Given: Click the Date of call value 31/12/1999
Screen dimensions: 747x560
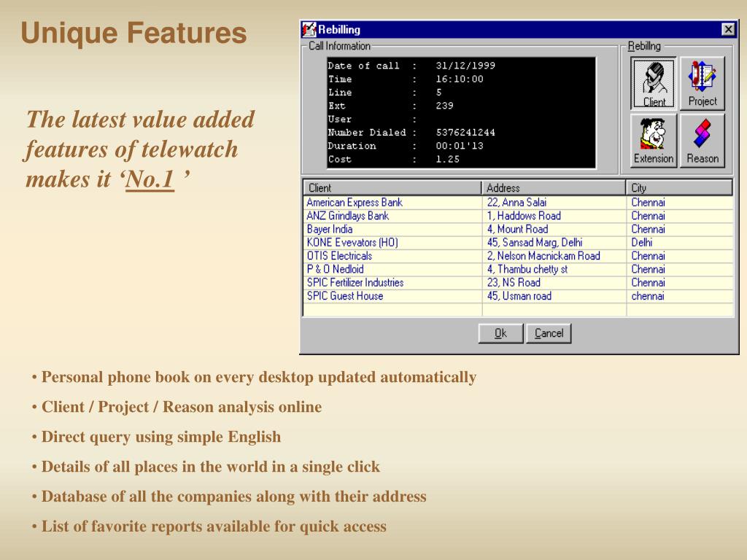Looking at the screenshot, I should click(465, 66).
